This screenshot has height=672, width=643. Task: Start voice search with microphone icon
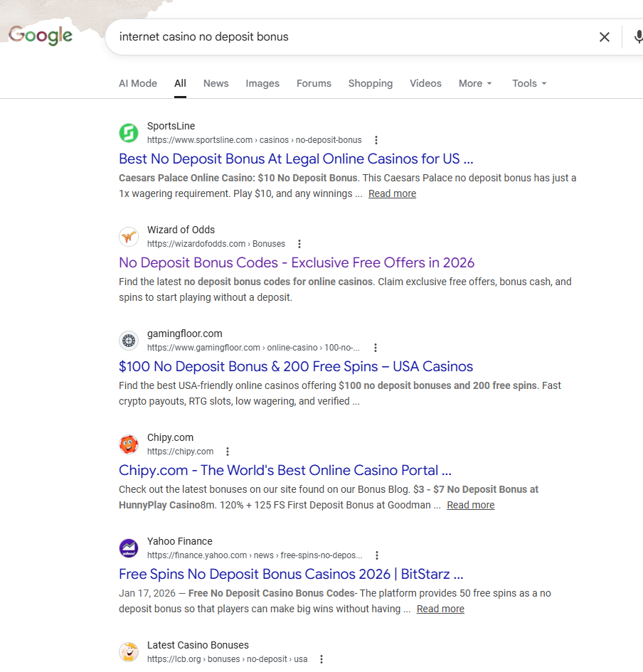(638, 37)
